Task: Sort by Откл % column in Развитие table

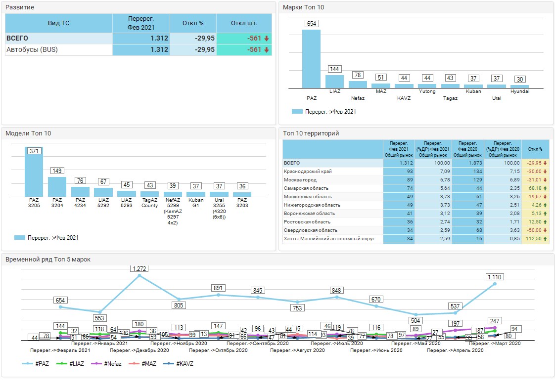Action: (193, 23)
